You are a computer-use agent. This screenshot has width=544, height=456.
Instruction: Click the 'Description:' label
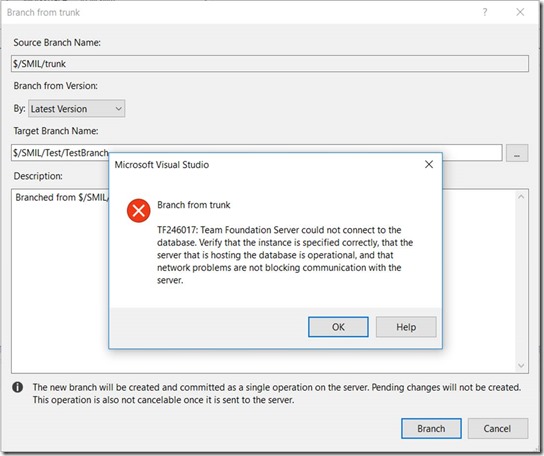tap(38, 176)
